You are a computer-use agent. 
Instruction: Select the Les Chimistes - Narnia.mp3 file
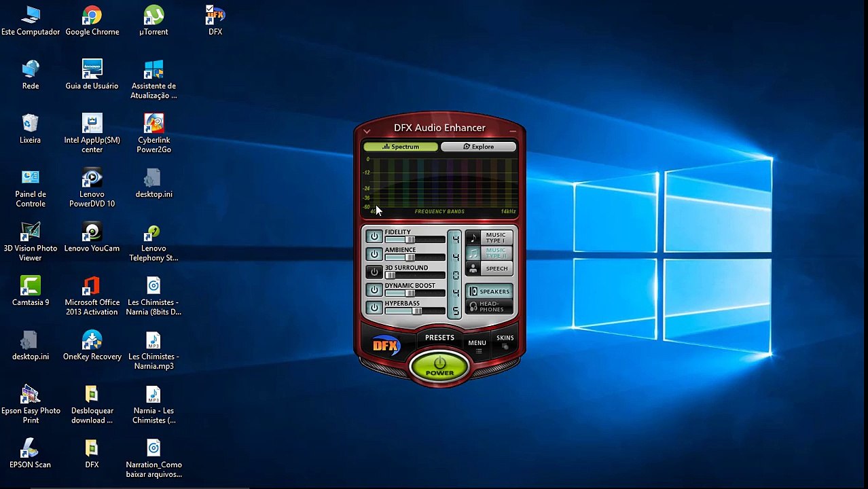(x=153, y=350)
